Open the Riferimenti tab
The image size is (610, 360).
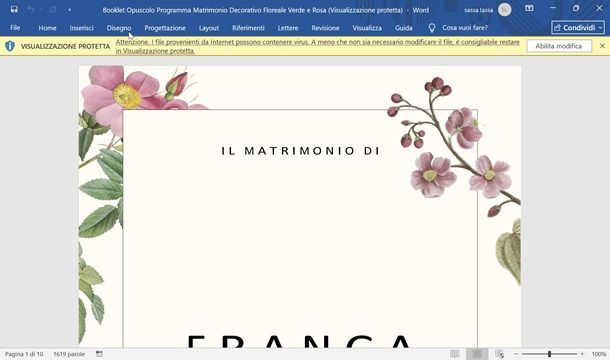248,28
